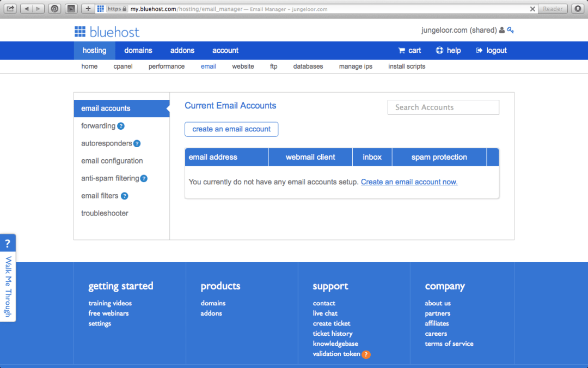588x368 pixels.
Task: Open the databases submenu item
Action: click(308, 67)
